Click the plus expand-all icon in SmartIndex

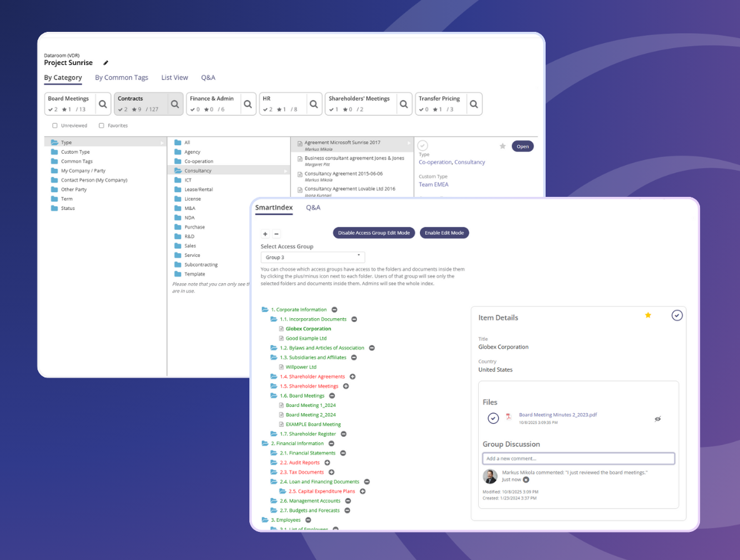265,234
